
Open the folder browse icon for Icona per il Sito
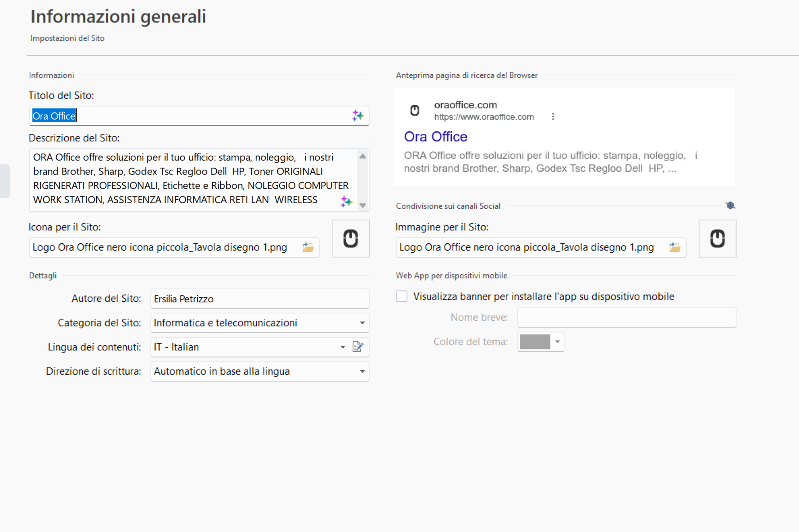[x=308, y=247]
